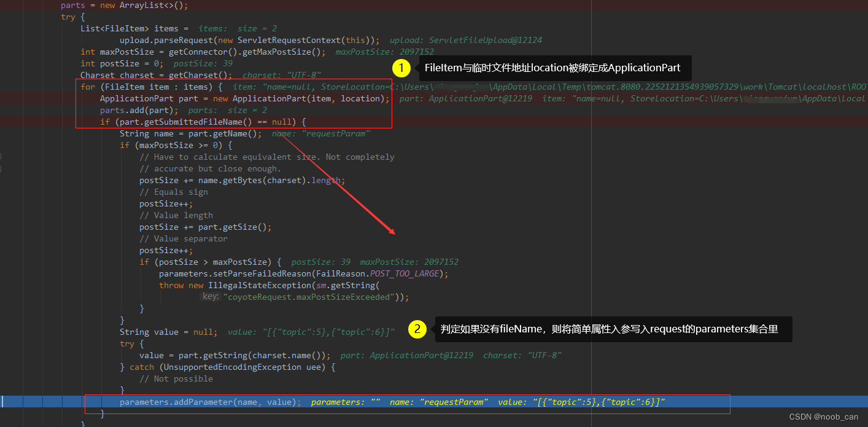Click 'if (maxPostSize >= 0) {' condition
This screenshot has width=868, height=427.
pos(176,145)
